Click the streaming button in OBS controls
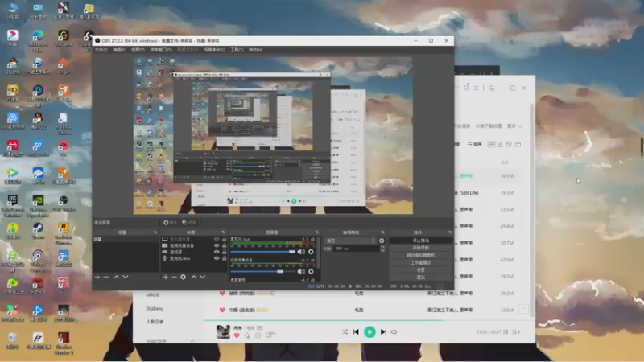644x362 pixels. click(420, 241)
